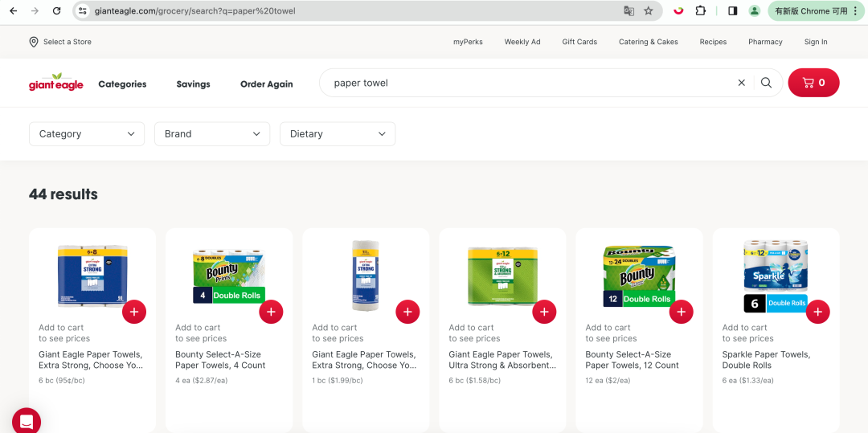
Task: Click the Chrome update available button
Action: coord(815,11)
